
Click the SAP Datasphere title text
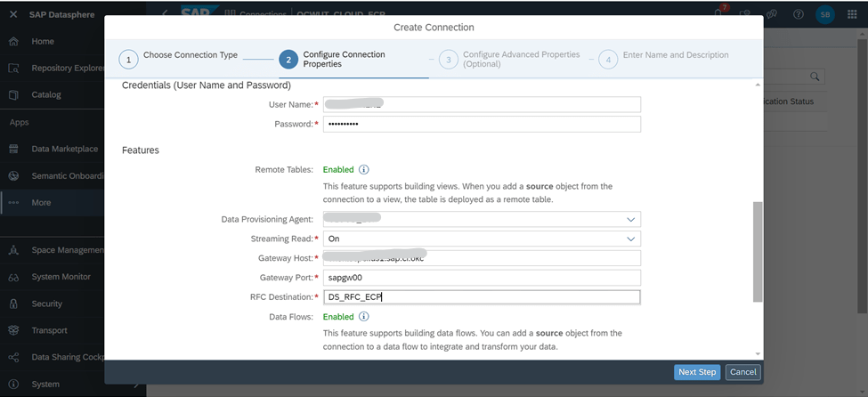tap(62, 14)
